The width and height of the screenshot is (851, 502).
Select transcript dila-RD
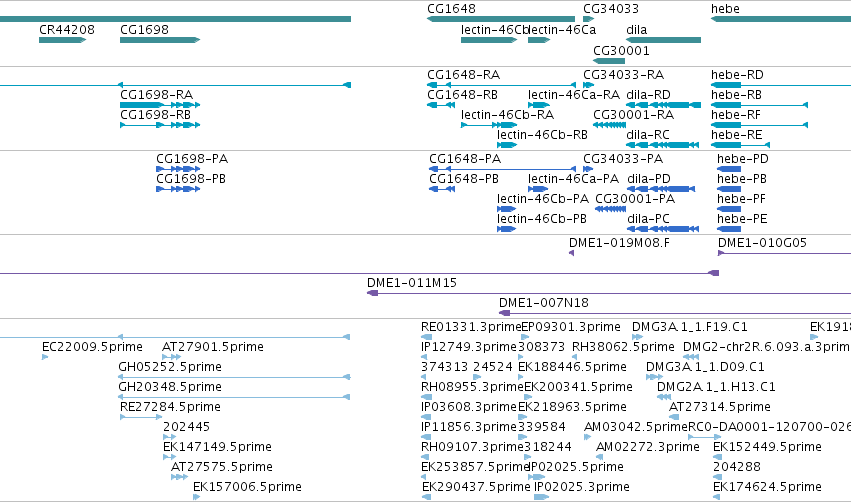pyautogui.click(x=663, y=105)
